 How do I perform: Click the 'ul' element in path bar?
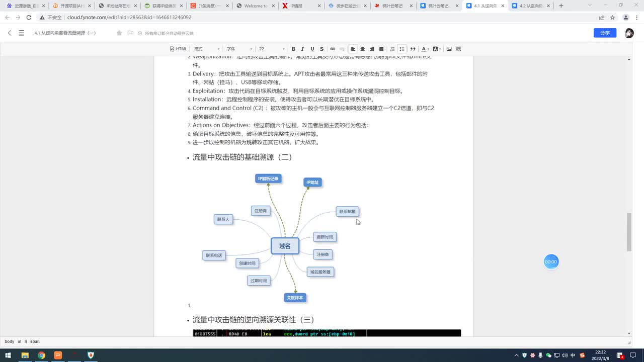[x=19, y=341]
